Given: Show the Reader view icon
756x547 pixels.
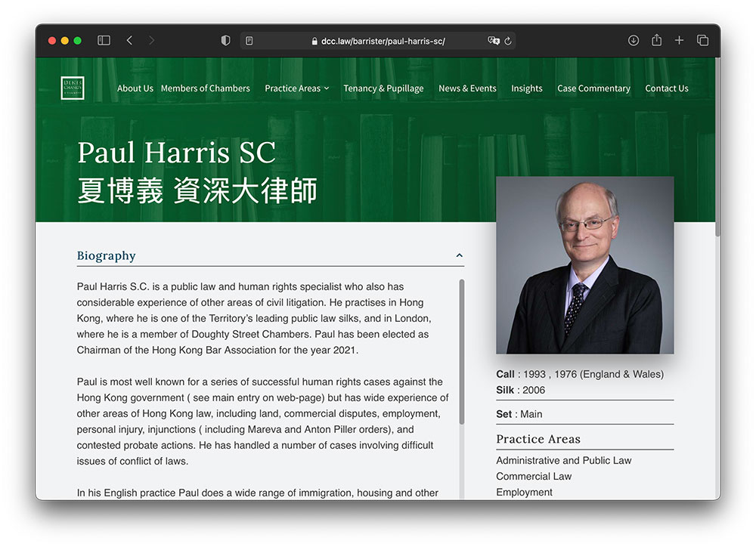Looking at the screenshot, I should click(x=249, y=41).
